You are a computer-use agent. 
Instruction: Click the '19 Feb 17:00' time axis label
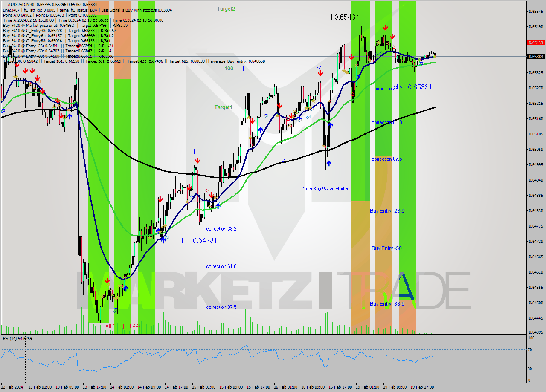point(422,387)
